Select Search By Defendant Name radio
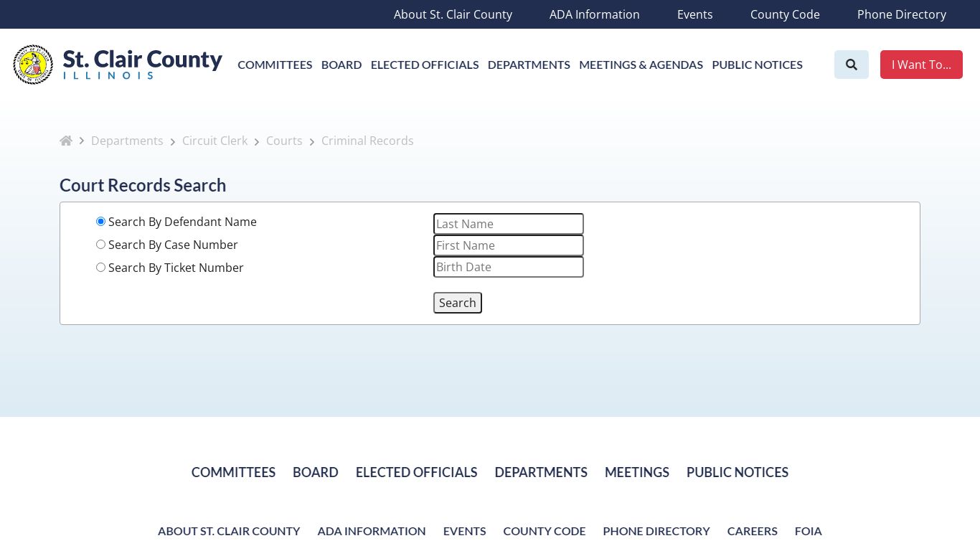The image size is (980, 551). click(x=100, y=222)
